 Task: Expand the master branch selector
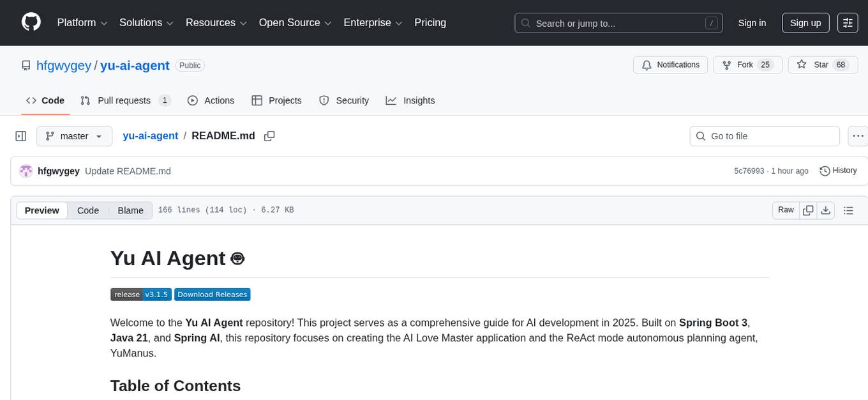[x=74, y=136]
